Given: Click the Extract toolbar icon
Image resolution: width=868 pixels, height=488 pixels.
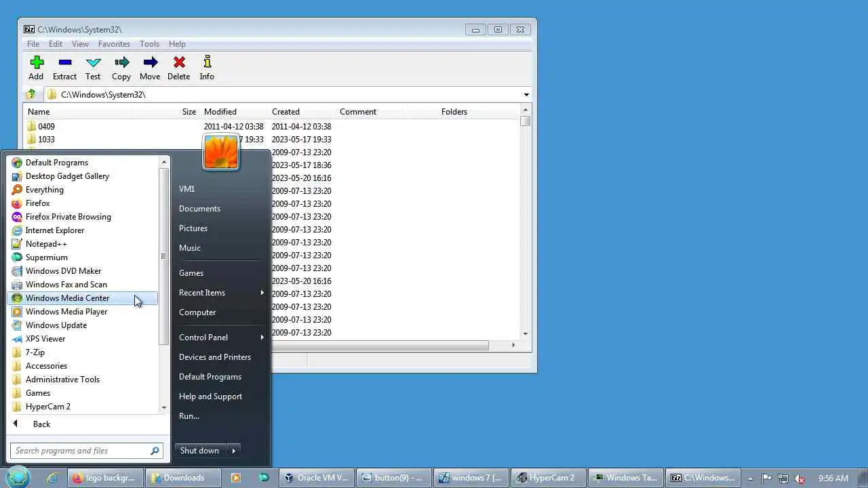Looking at the screenshot, I should pyautogui.click(x=65, y=68).
